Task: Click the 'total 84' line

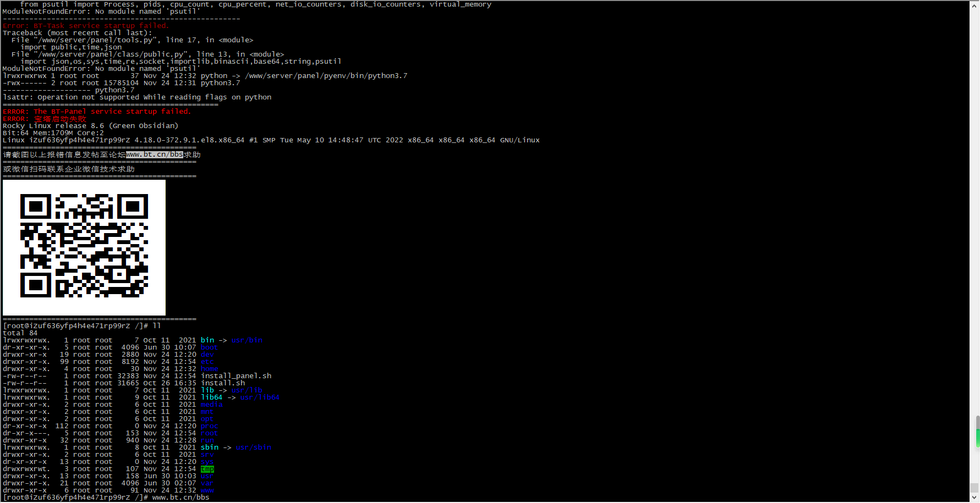Action: pyautogui.click(x=20, y=333)
